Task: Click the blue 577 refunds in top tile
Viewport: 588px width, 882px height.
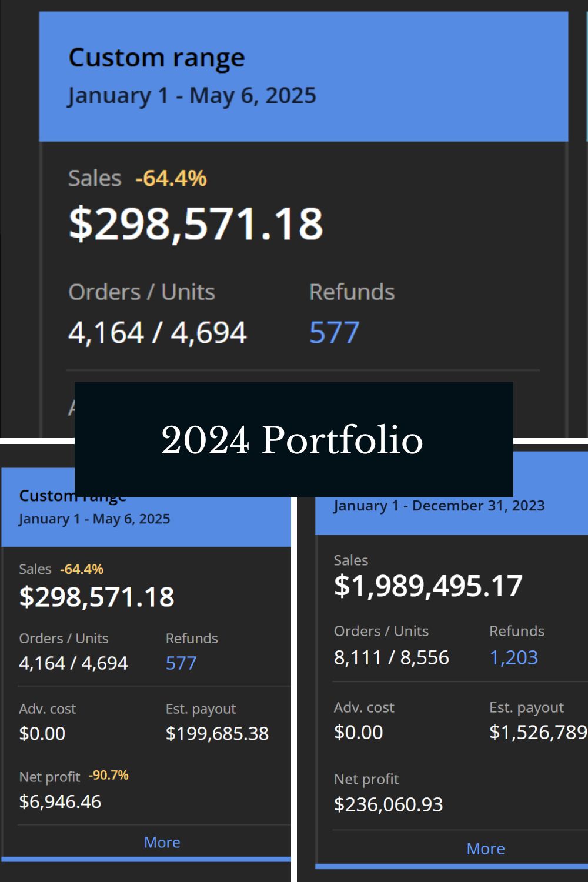Action: pyautogui.click(x=334, y=332)
